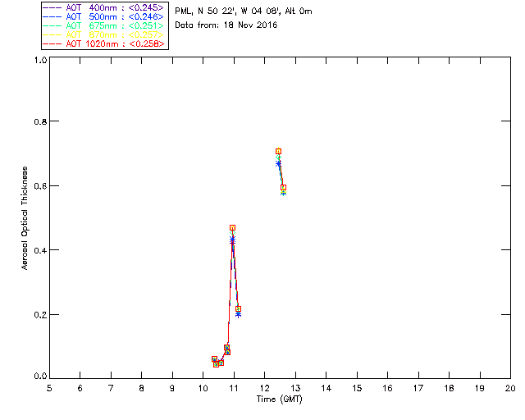This screenshot has width=525, height=420.
Task: Click the AOT 870nm legend entry
Action: (x=103, y=34)
